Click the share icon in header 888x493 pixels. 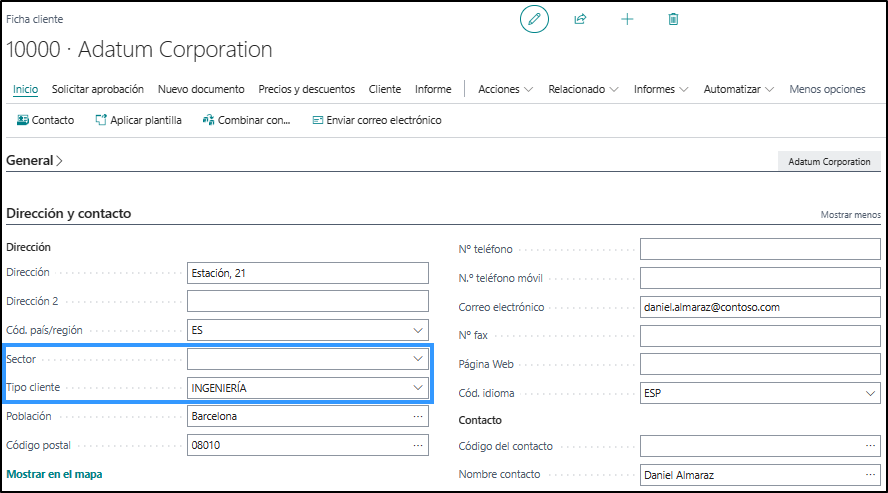(580, 19)
